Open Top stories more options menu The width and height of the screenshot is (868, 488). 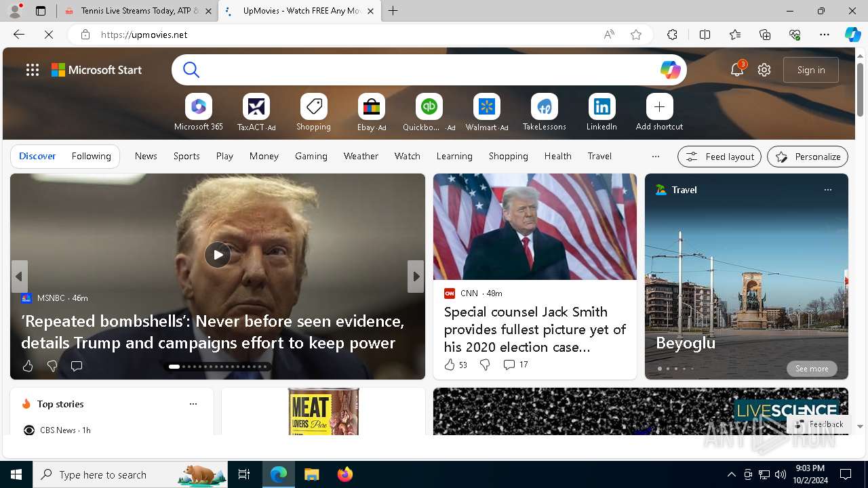pos(193,404)
